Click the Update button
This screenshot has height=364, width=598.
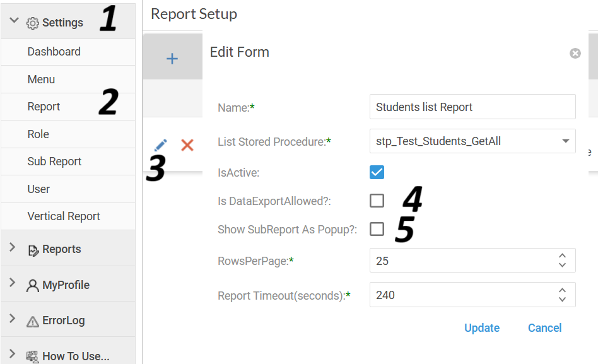coord(482,328)
